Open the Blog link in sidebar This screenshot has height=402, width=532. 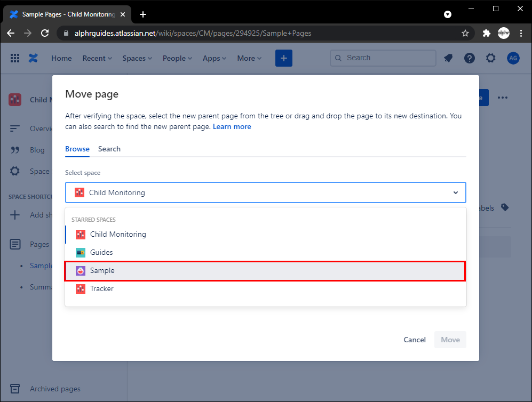[x=37, y=150]
